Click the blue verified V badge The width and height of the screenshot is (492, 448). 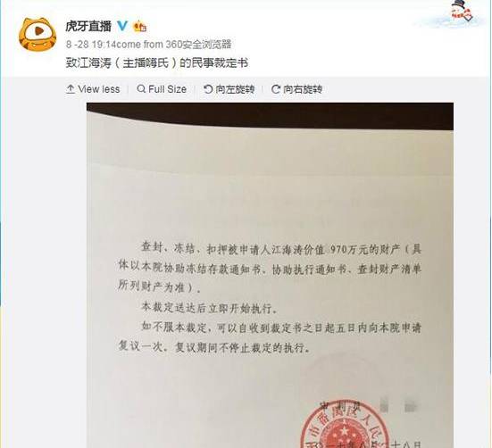[x=122, y=26]
